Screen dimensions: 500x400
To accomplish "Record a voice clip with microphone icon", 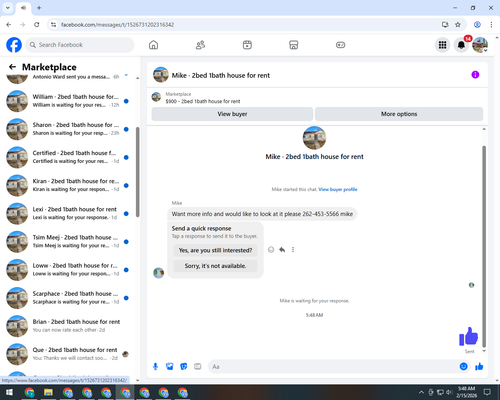I will click(x=155, y=367).
